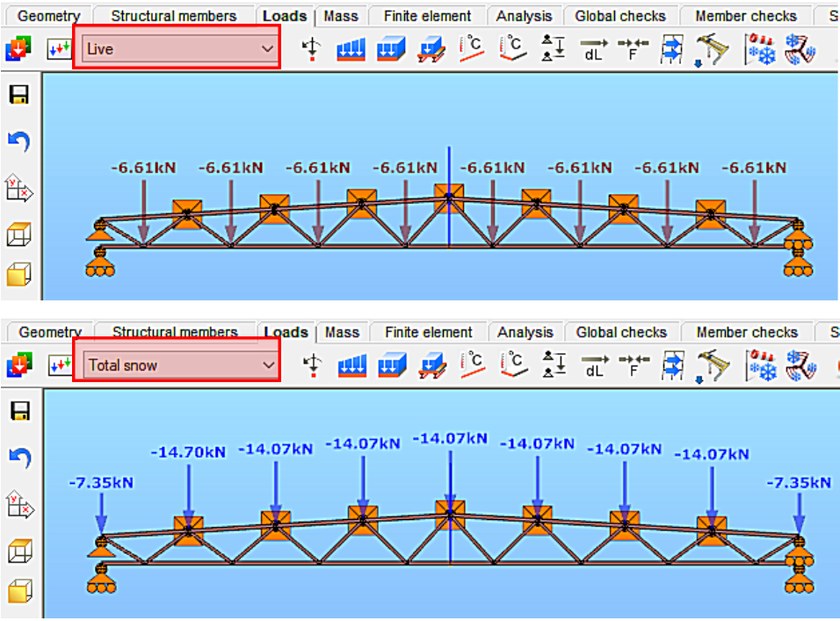Open snow load generator in Total snow view
The height and width of the screenshot is (621, 840).
point(761,365)
